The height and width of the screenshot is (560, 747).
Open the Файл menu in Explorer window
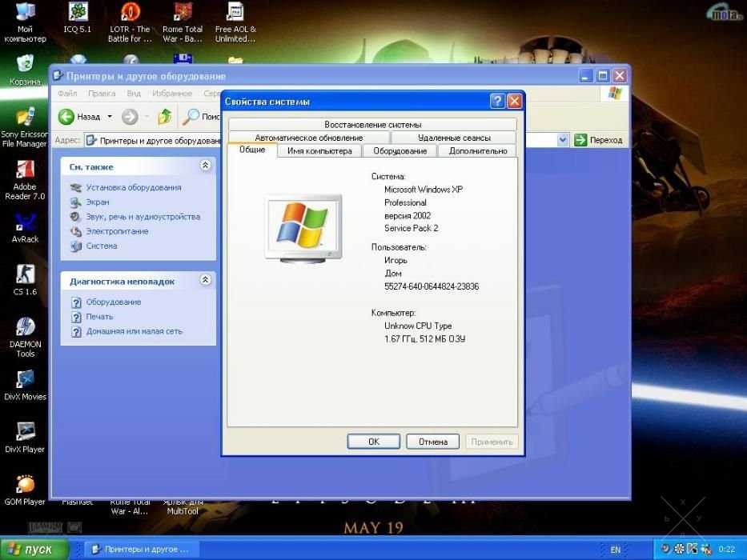[x=67, y=94]
